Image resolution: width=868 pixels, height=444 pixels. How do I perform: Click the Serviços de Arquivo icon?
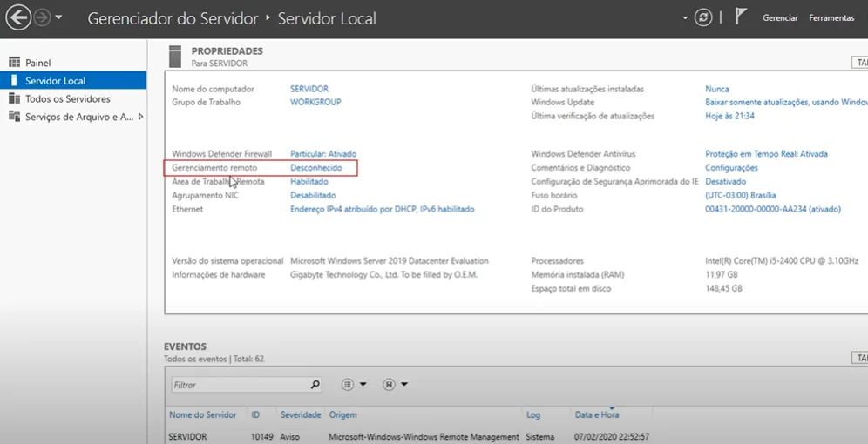[14, 117]
